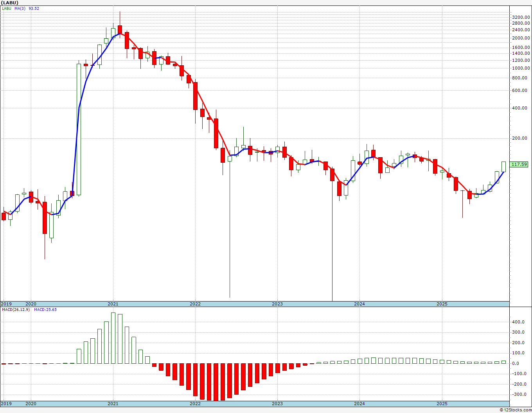Select 2019 on the price chart time axis
532x413 pixels.
point(5,304)
